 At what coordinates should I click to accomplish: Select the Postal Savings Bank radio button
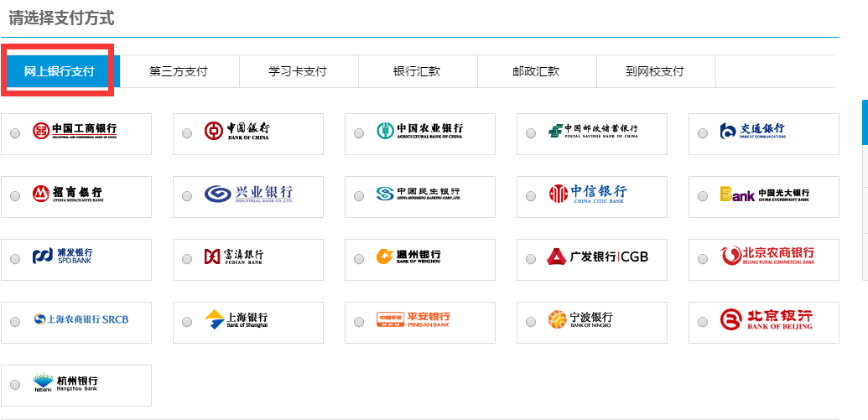tap(531, 133)
